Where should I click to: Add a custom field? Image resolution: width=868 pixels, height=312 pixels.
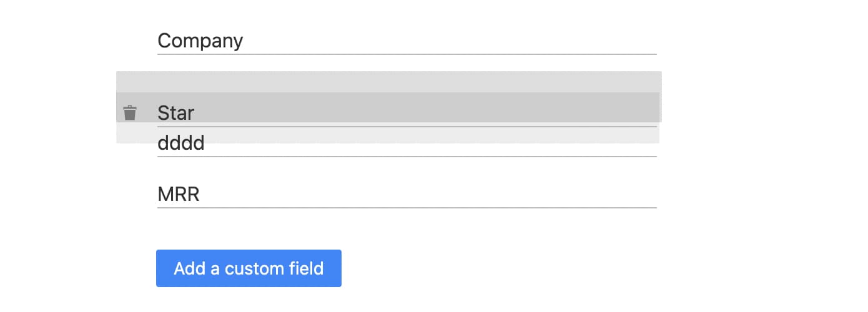tap(249, 268)
